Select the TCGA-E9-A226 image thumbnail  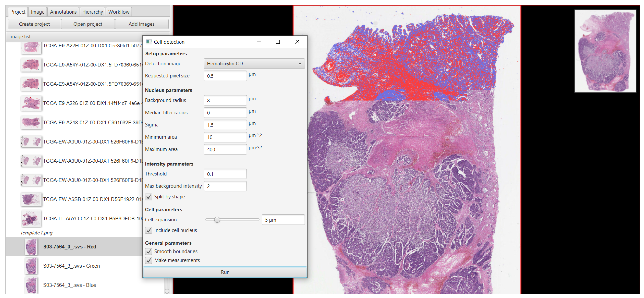(31, 103)
